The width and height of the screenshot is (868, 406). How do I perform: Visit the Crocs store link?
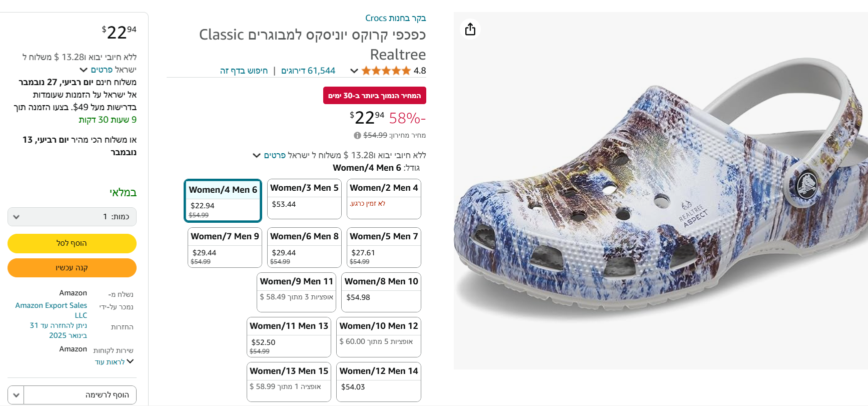(395, 18)
